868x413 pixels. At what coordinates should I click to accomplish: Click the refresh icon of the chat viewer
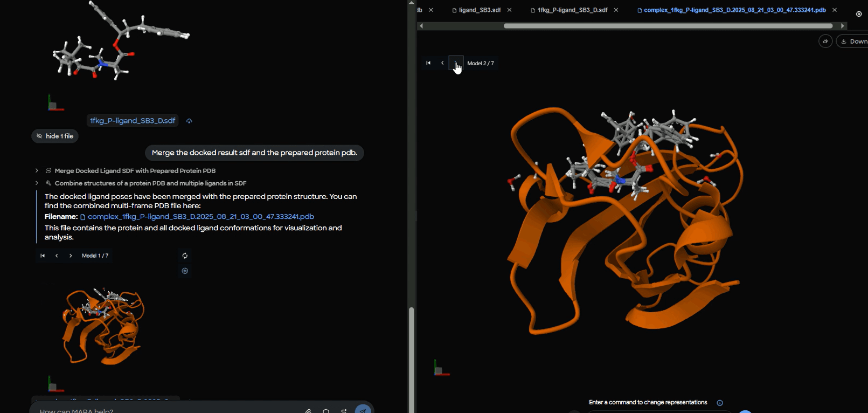(x=185, y=256)
